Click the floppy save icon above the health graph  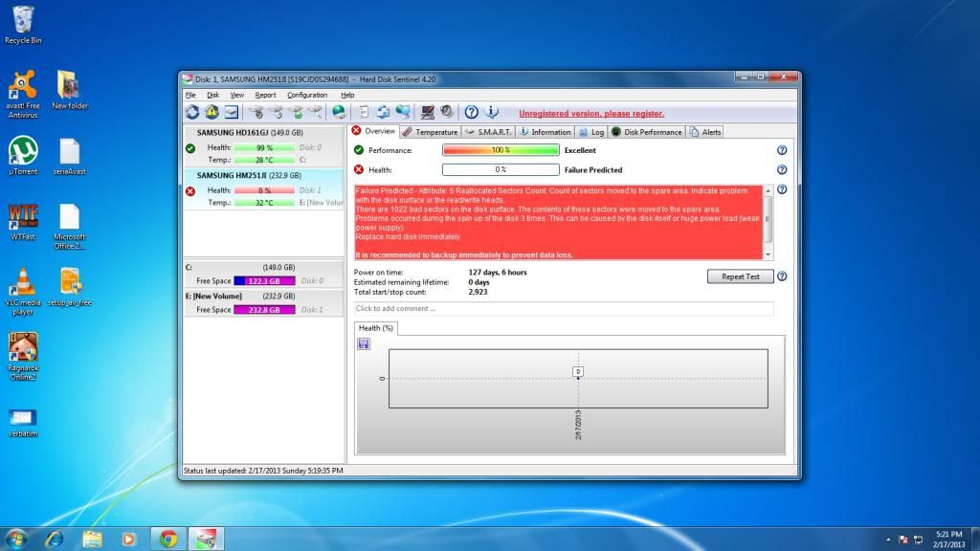(x=363, y=343)
